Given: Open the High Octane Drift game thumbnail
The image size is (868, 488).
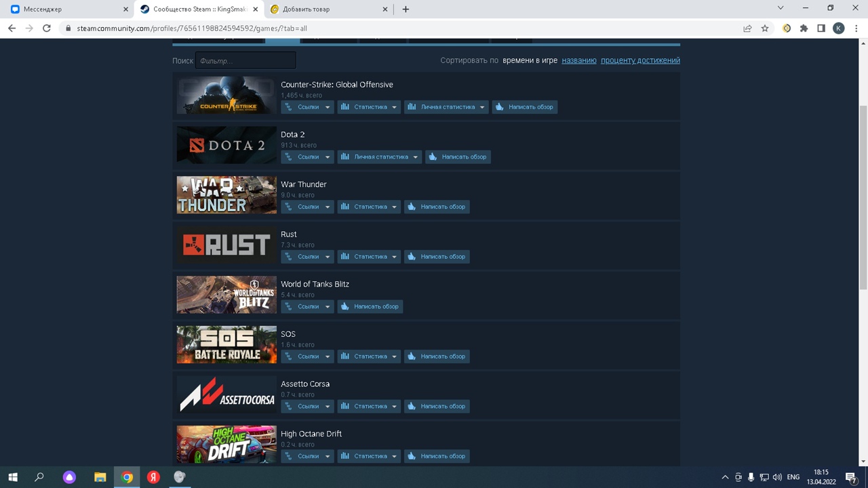Looking at the screenshot, I should (x=226, y=444).
